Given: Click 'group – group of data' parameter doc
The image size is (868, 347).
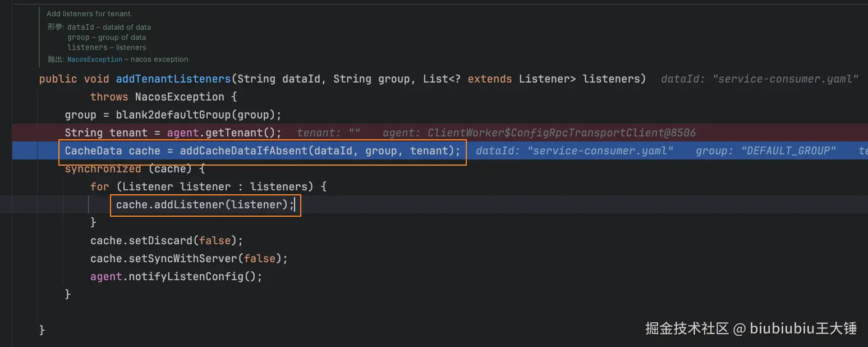Looking at the screenshot, I should coord(107,37).
